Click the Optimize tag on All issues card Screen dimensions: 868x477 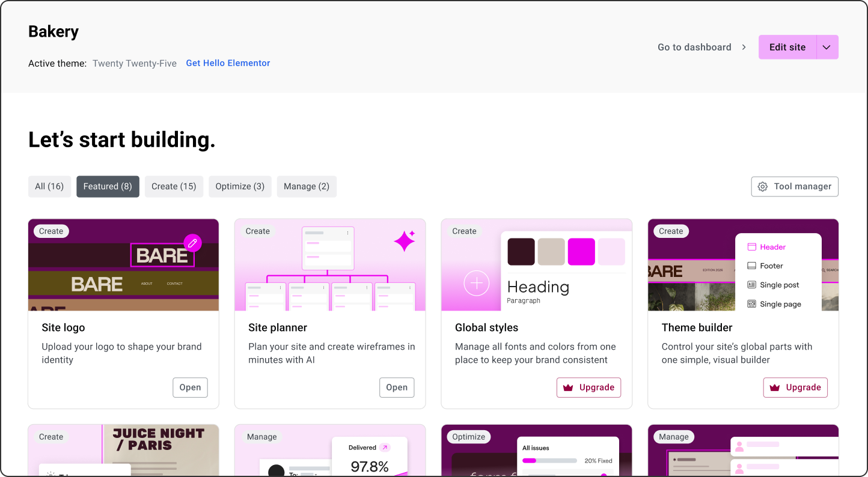(x=469, y=437)
